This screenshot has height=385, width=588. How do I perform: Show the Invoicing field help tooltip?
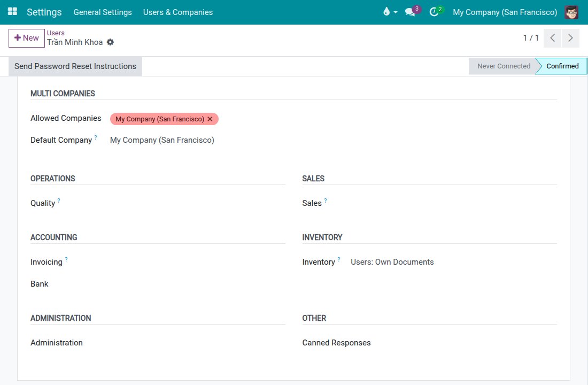coord(66,259)
